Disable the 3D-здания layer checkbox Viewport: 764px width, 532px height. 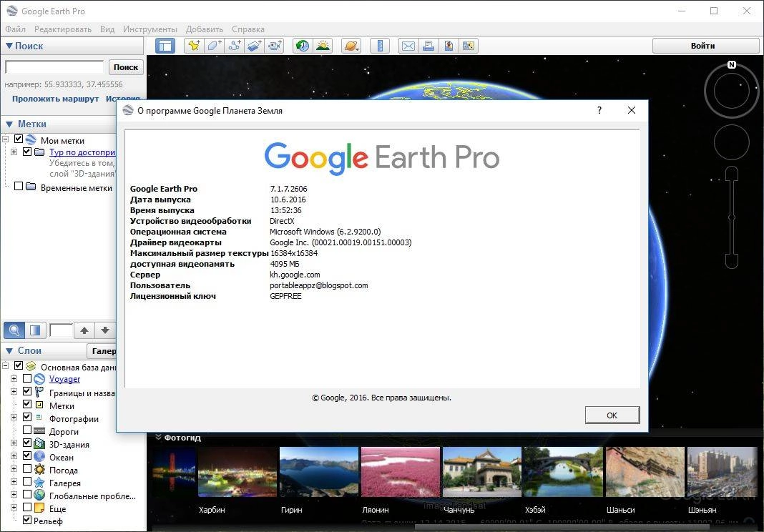click(x=27, y=443)
